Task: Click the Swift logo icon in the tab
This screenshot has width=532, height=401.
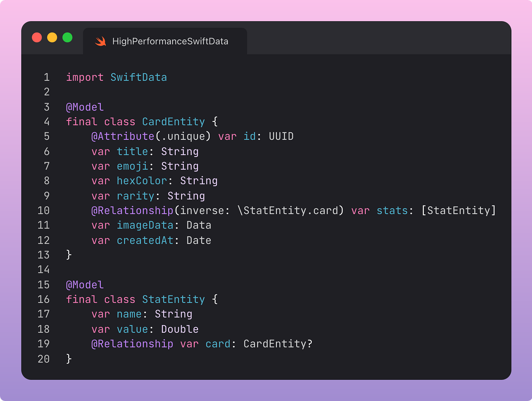Action: click(100, 41)
